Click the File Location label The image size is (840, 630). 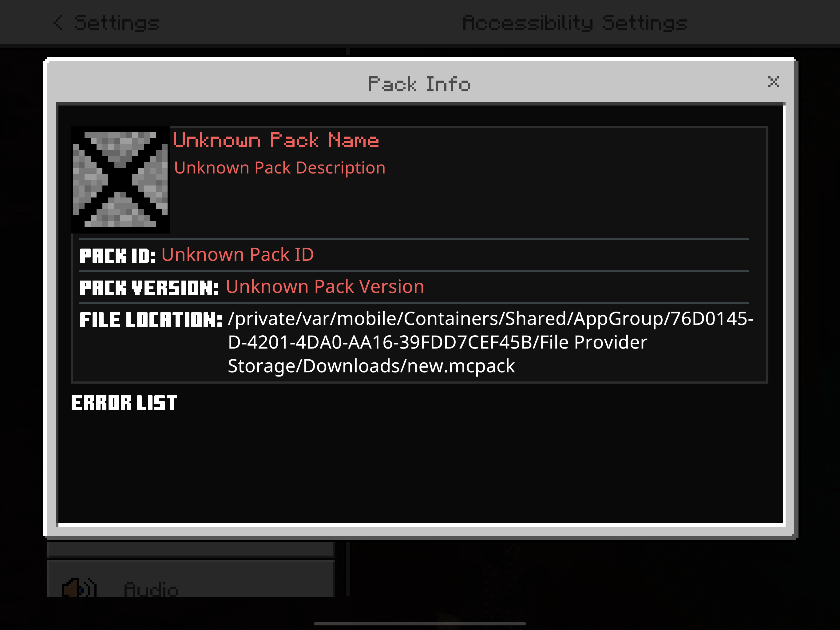(x=151, y=320)
